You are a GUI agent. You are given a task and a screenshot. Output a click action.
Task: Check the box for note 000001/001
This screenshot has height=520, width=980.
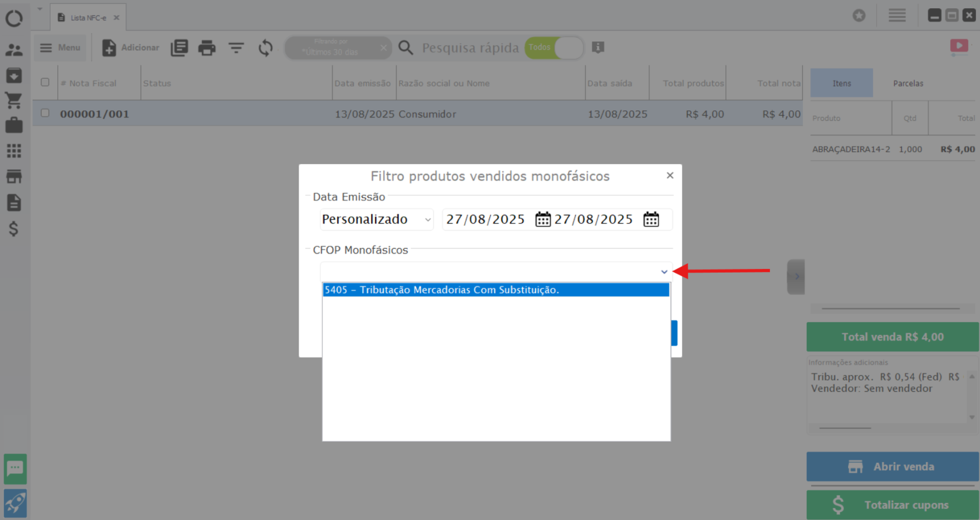45,113
